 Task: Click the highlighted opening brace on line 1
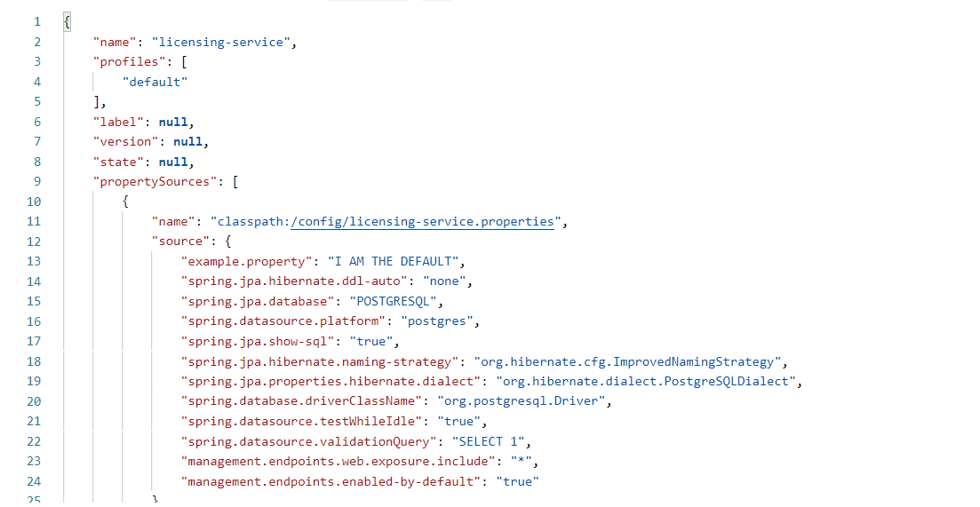tap(67, 22)
